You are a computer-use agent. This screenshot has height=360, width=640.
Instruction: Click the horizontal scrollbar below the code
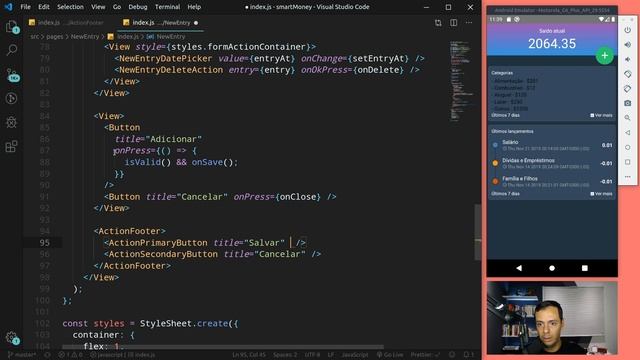[x=222, y=347]
